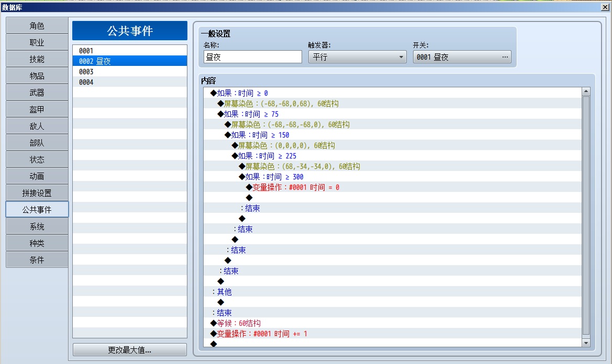The width and height of the screenshot is (612, 364).
Task: Go to the 武器 tab
Action: [37, 93]
